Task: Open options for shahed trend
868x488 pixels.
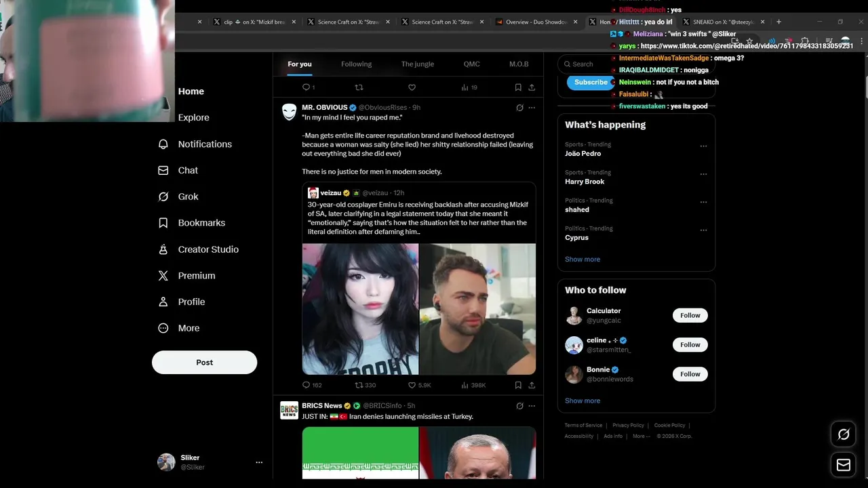Action: [x=703, y=202]
